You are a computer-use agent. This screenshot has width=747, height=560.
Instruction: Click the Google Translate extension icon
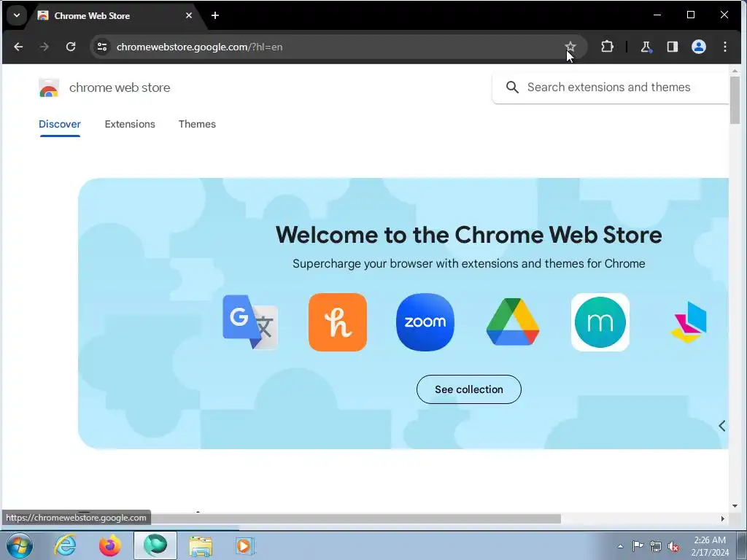click(250, 322)
